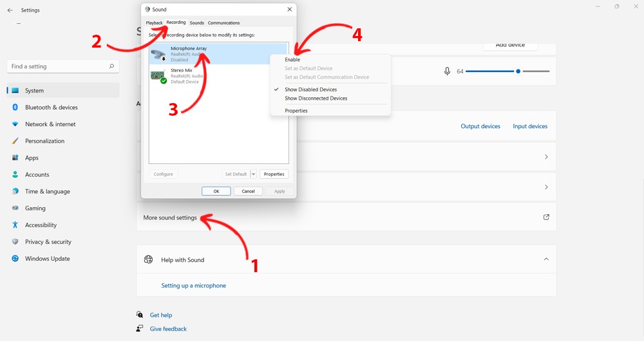The image size is (644, 341).
Task: Select the Personalization brush icon
Action: click(15, 141)
